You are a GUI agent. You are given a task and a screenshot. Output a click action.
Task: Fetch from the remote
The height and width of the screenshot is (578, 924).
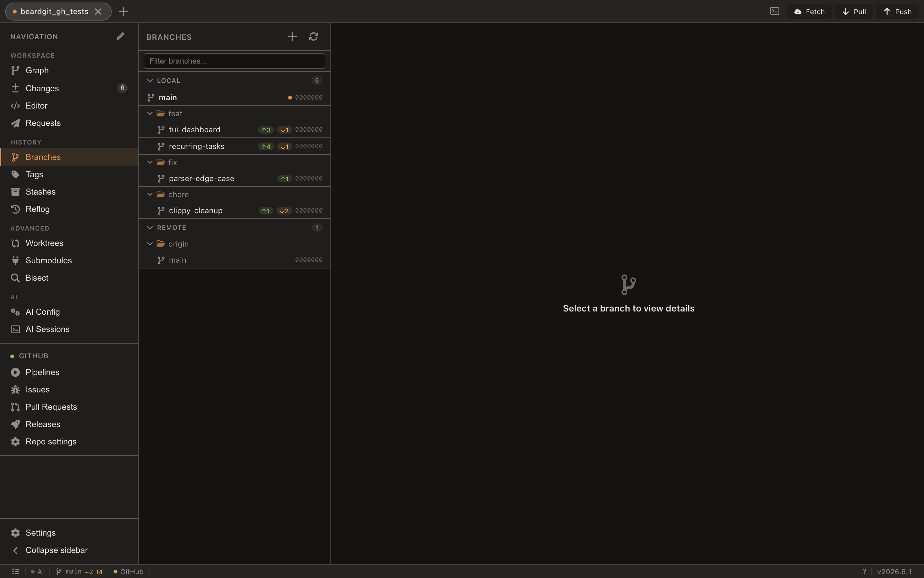(x=809, y=12)
